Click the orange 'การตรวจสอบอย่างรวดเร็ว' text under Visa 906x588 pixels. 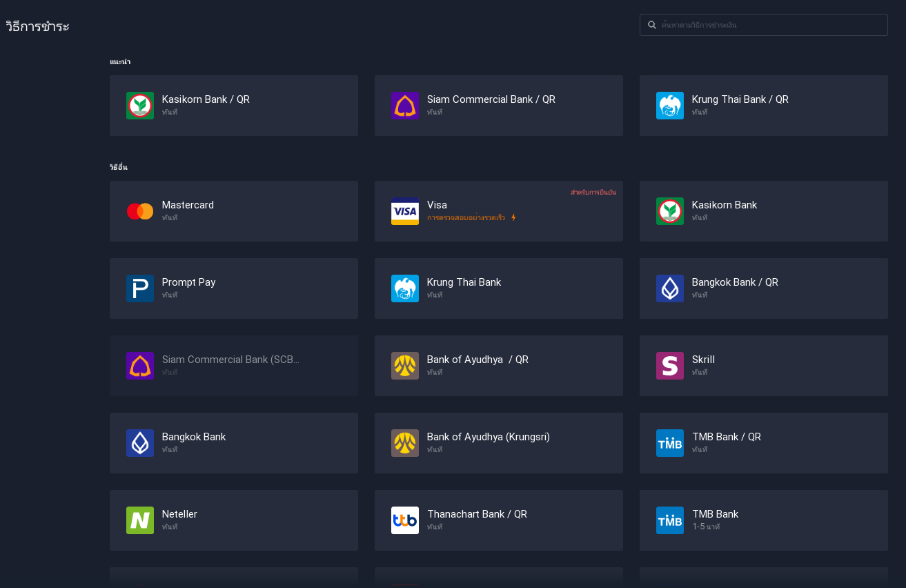466,218
